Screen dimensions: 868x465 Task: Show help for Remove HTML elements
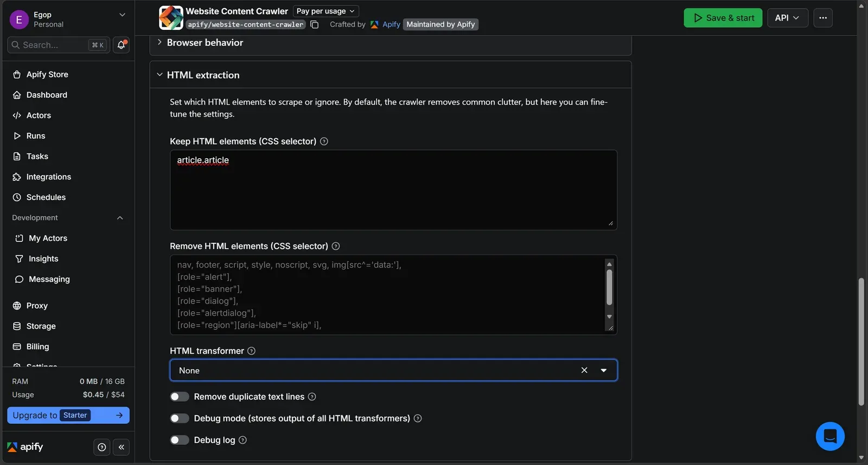click(x=336, y=246)
